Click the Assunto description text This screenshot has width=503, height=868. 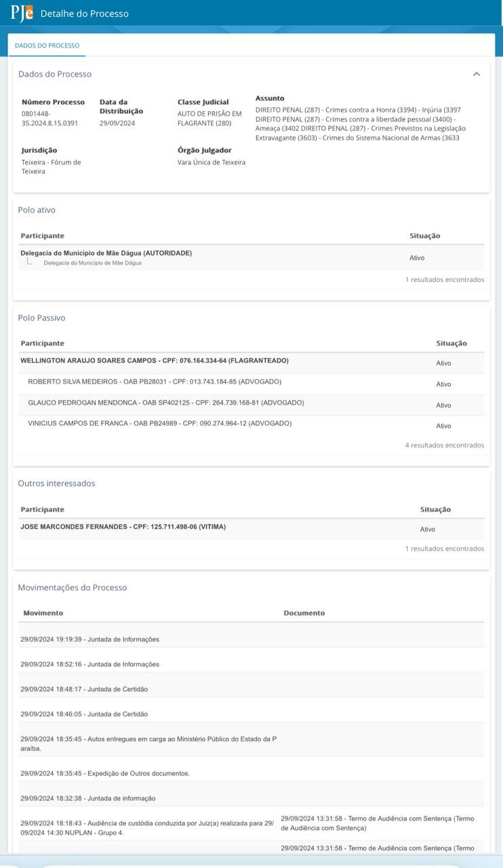click(x=361, y=123)
